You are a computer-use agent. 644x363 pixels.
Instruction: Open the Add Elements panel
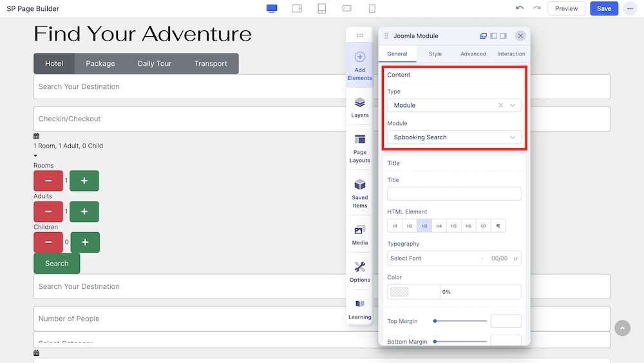tap(359, 66)
